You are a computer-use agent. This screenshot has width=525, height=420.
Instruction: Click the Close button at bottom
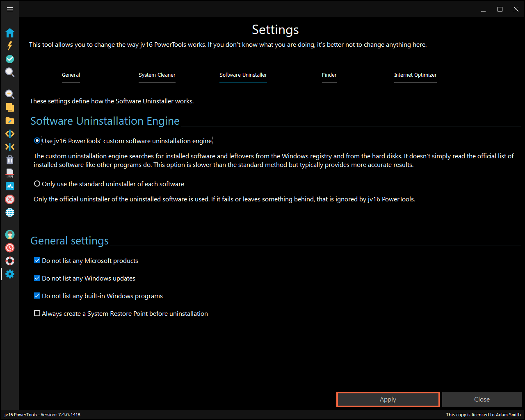click(x=482, y=399)
